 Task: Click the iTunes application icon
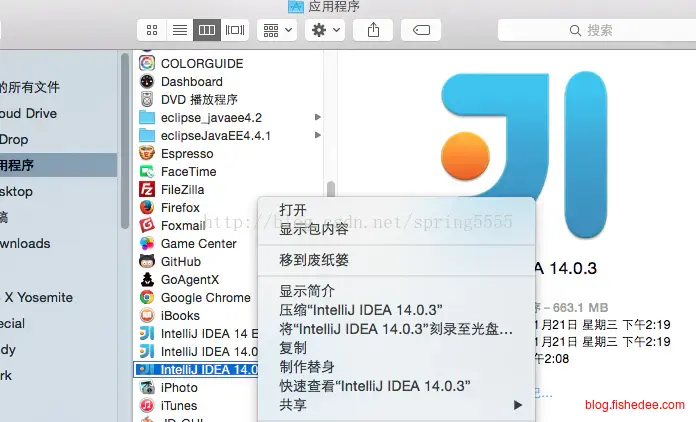tap(147, 406)
